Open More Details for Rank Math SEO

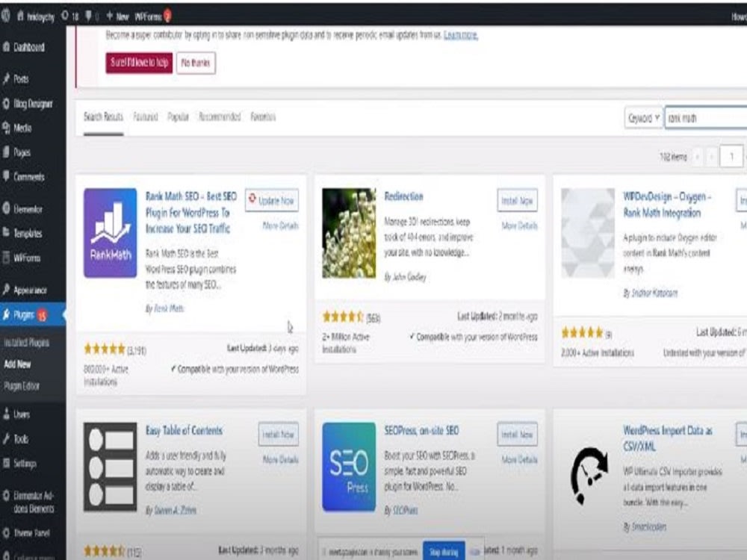281,225
